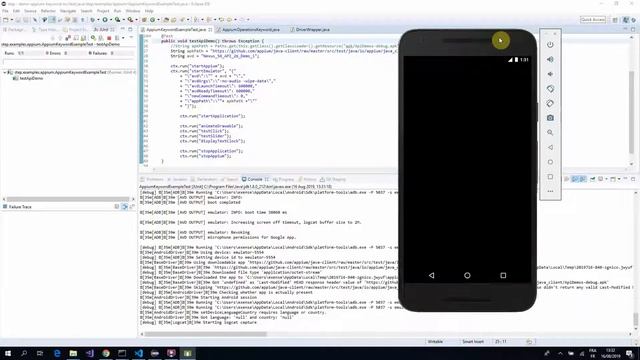
Task: Open Help menu
Action: [x=149, y=11]
